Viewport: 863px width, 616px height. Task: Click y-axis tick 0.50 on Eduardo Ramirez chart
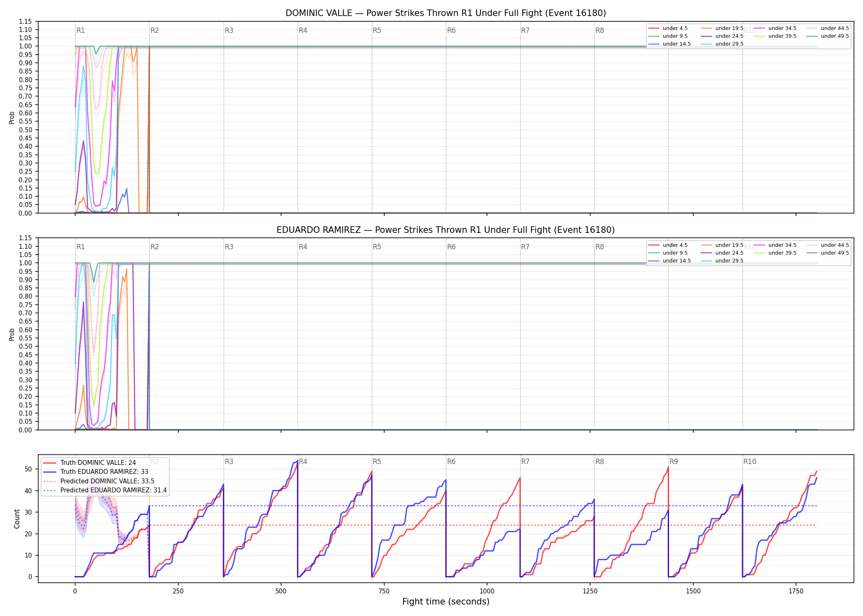(25, 347)
